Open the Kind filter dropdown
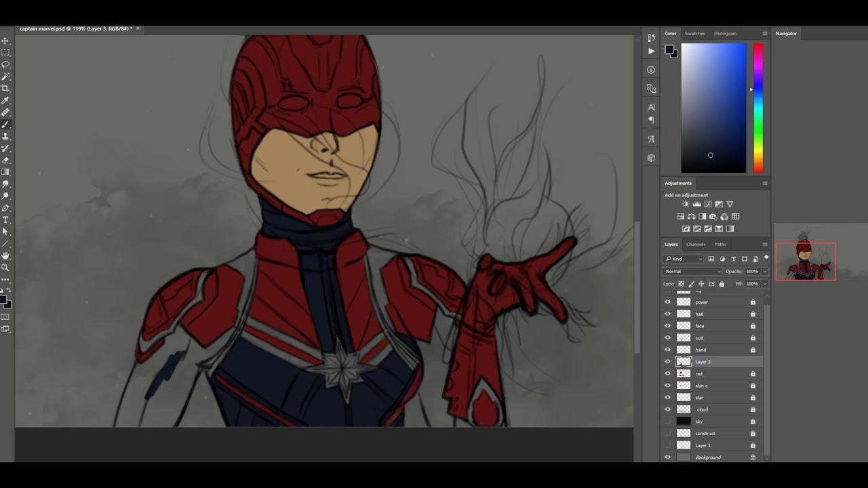This screenshot has width=868, height=488. (683, 259)
